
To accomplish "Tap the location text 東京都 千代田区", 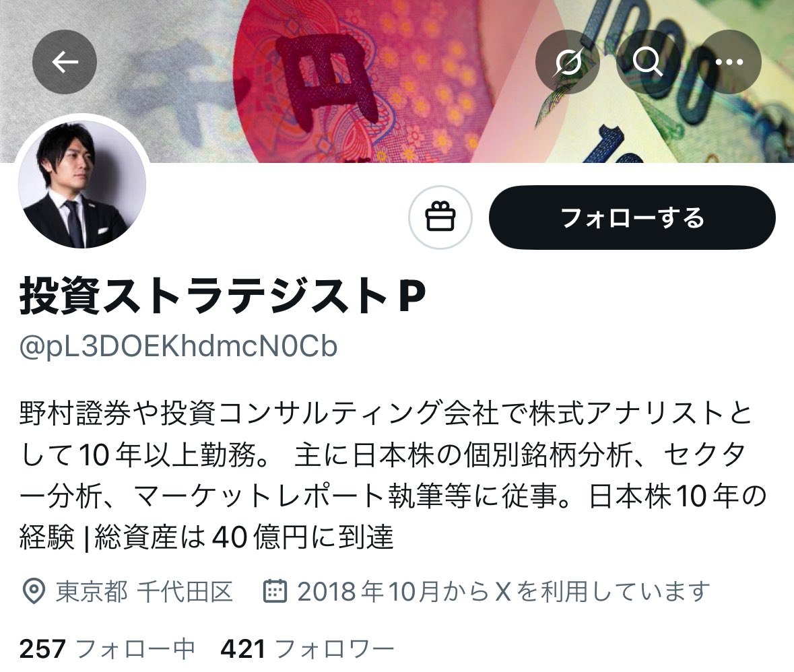I will pyautogui.click(x=144, y=591).
